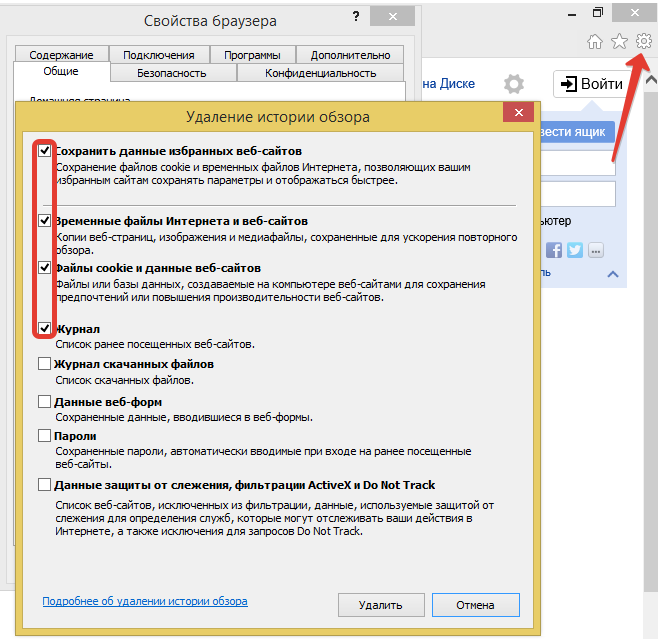This screenshot has width=658, height=639.
Task: Select the Общие tab
Action: (61, 71)
